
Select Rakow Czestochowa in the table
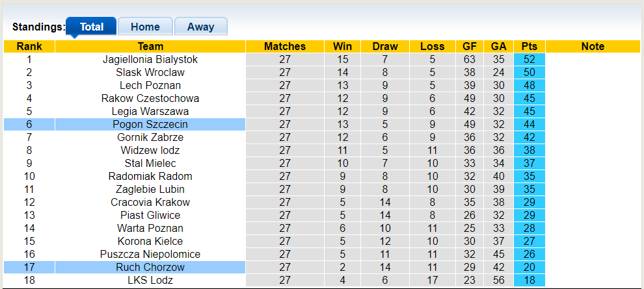150,98
